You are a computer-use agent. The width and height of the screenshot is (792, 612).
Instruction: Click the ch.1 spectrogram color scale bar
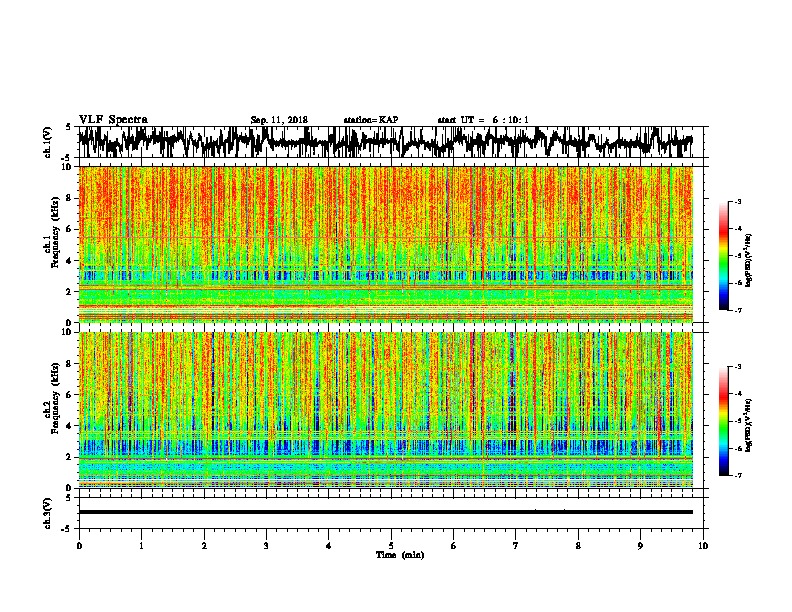click(x=723, y=256)
